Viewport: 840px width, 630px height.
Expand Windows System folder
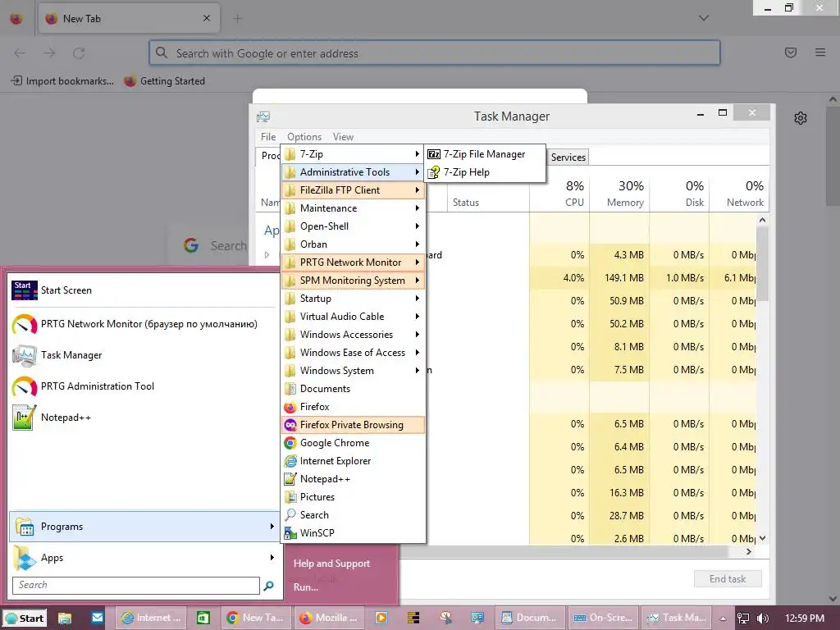[353, 371]
